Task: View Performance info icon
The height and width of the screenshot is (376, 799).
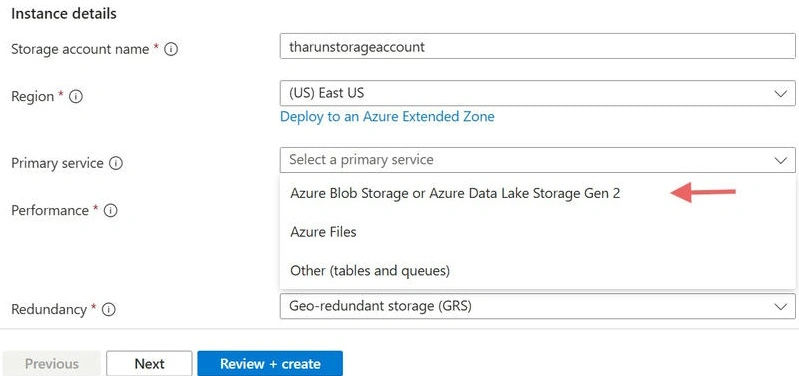Action: pos(111,210)
